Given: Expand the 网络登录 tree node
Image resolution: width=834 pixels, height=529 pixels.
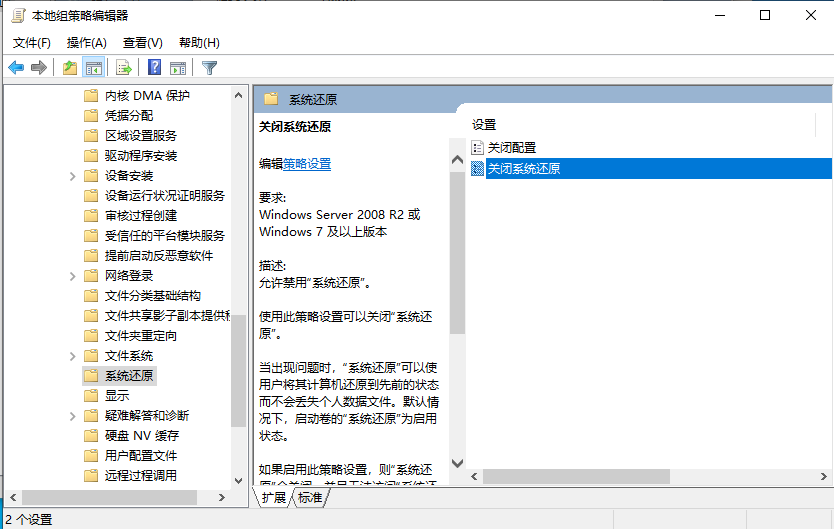Looking at the screenshot, I should [x=73, y=276].
